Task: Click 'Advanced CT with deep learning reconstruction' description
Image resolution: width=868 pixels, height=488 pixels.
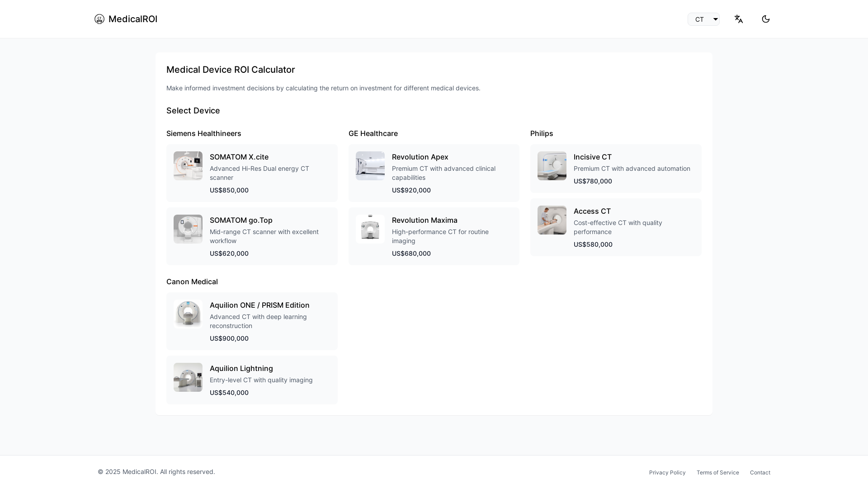Action: 258,321
